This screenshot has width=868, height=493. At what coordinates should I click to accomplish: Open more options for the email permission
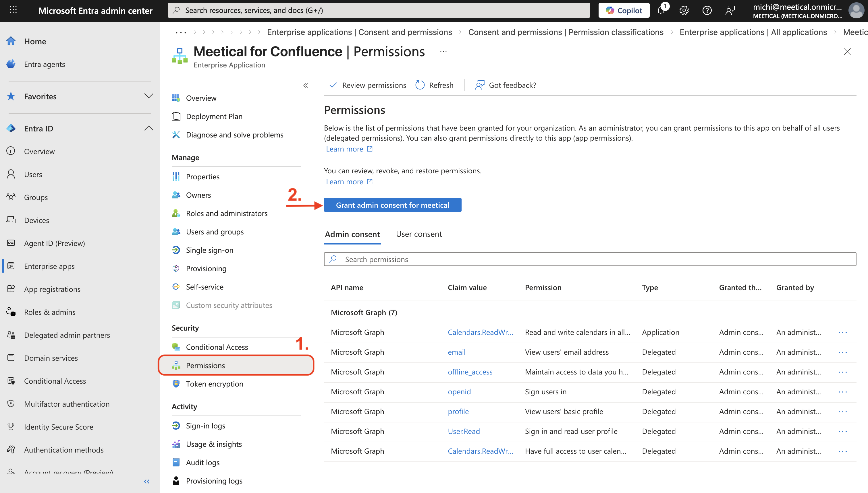842,352
